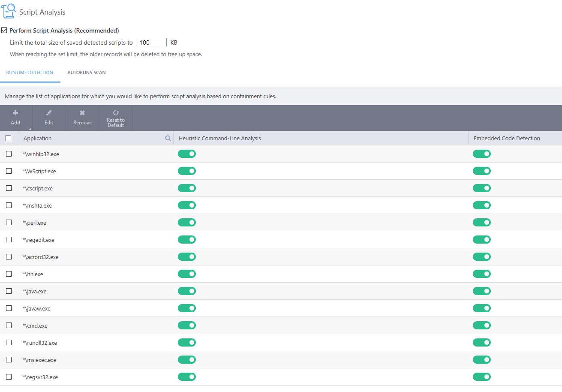Viewport: 562px width, 392px height.
Task: Click the search icon in Application column
Action: coord(168,139)
